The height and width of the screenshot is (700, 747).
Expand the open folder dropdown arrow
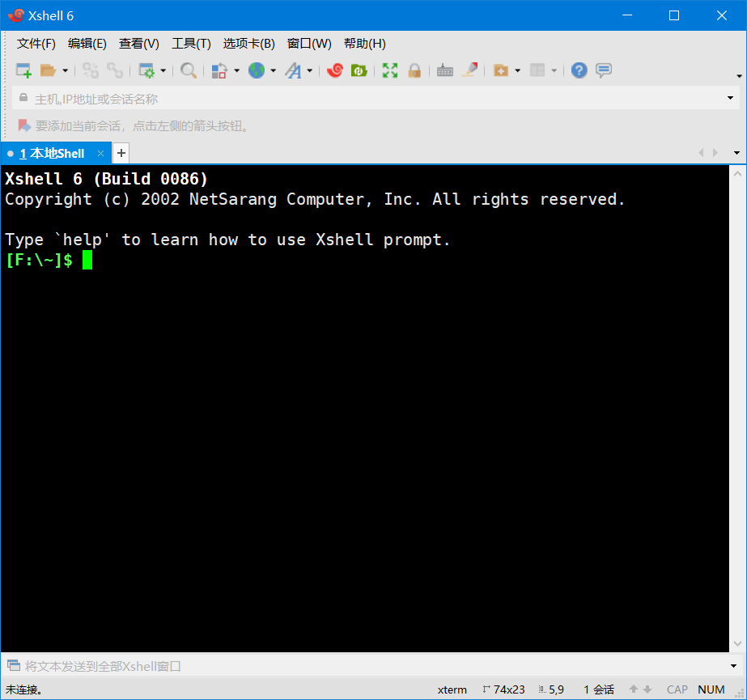click(x=66, y=70)
